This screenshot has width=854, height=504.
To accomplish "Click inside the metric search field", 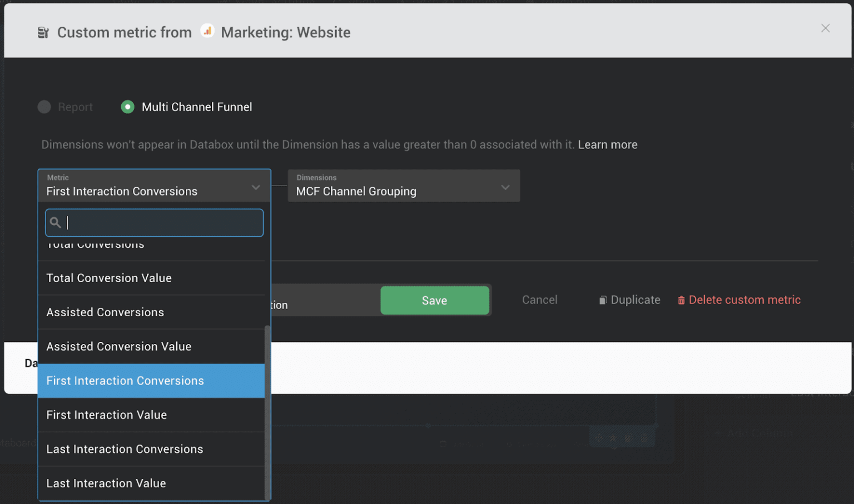I will point(154,222).
